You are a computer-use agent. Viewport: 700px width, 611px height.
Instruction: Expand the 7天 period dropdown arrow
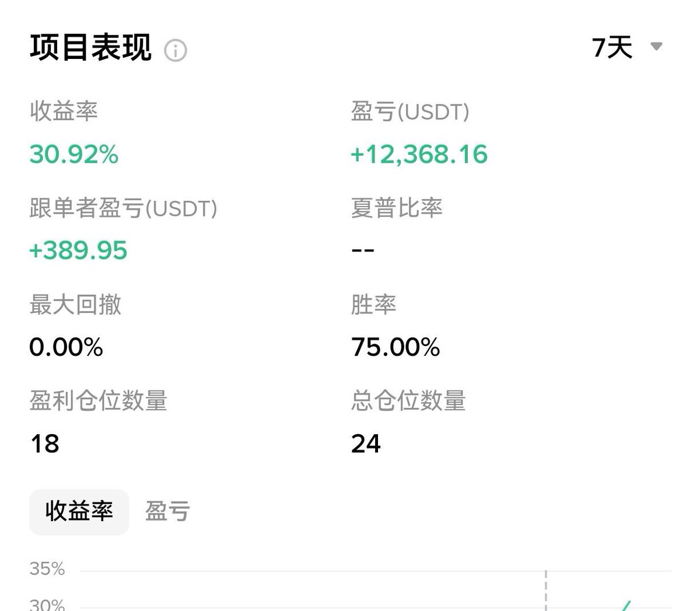(656, 46)
